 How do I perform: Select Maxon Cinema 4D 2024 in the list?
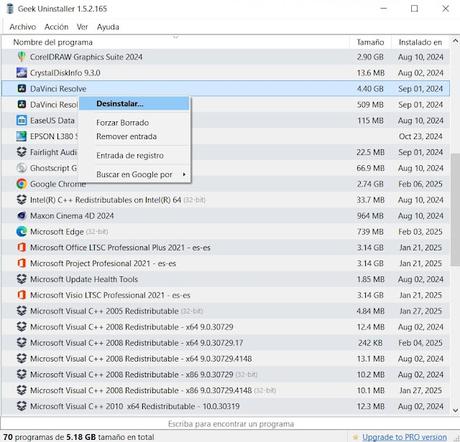(x=72, y=216)
